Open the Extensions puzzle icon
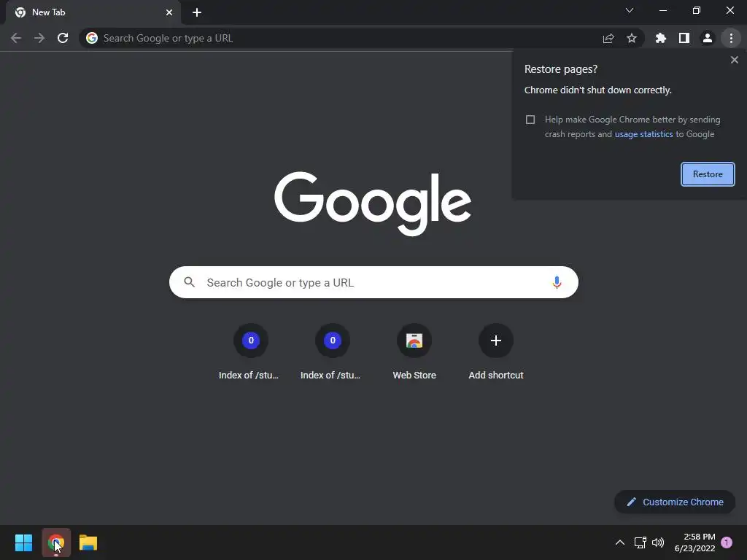The height and width of the screenshot is (560, 747). pyautogui.click(x=661, y=38)
